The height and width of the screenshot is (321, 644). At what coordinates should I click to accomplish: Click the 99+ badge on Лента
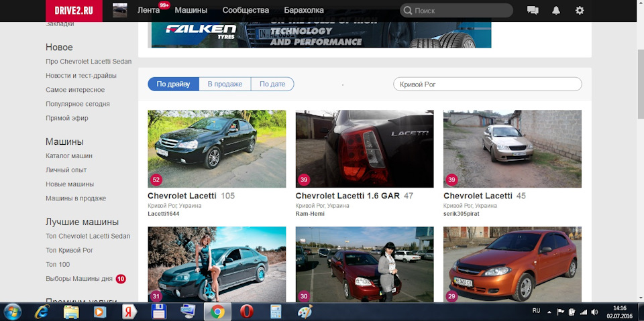click(164, 5)
